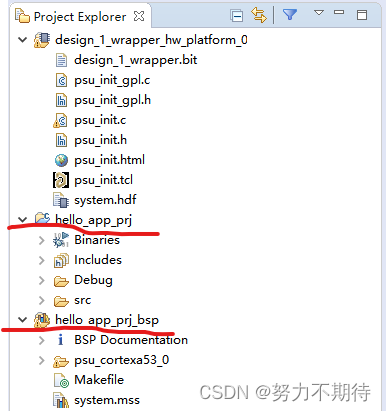Select the Includes label
This screenshot has height=411, width=386.
(98, 260)
